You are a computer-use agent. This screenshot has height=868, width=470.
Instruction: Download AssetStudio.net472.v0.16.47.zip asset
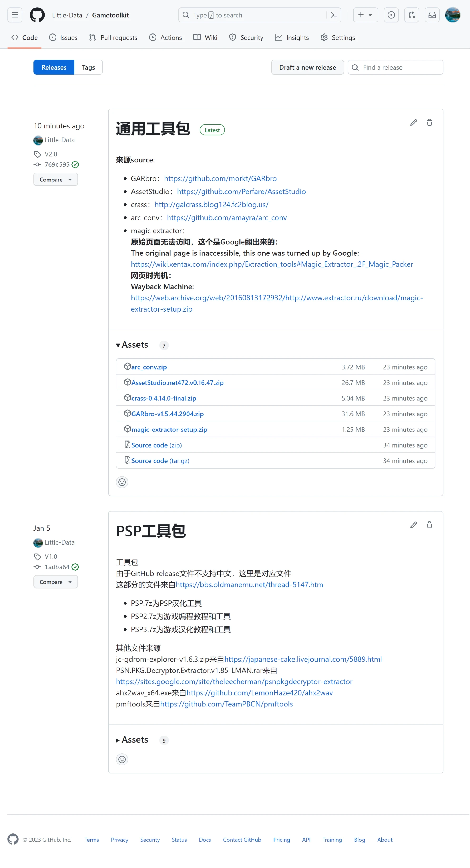coord(177,382)
